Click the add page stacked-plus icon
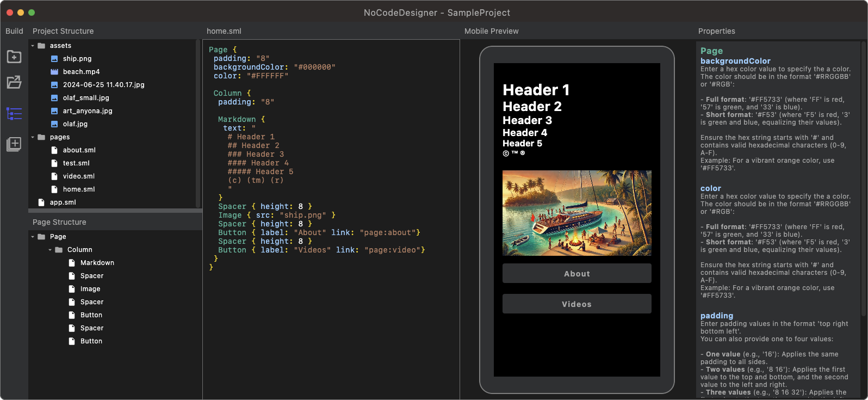Image resolution: width=868 pixels, height=400 pixels. 14,144
